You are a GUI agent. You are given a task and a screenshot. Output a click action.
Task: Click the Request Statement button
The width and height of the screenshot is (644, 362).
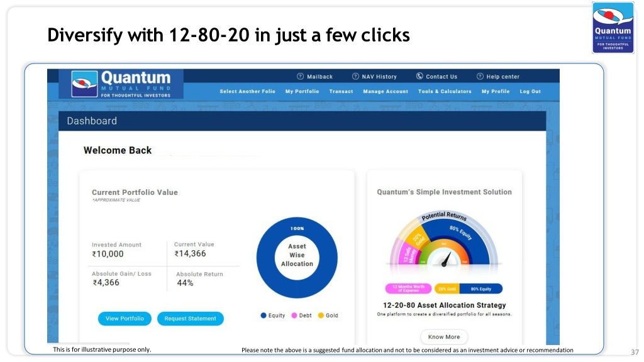[190, 319]
